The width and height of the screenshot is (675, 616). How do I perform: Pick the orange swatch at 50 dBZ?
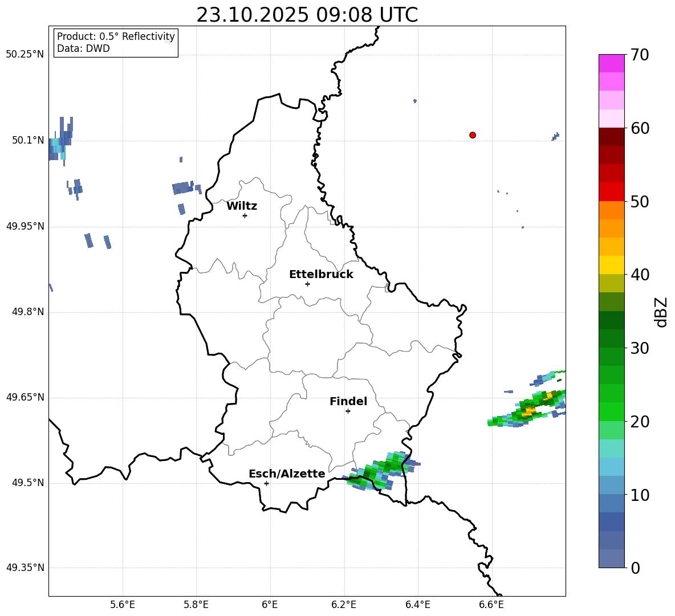coord(612,210)
